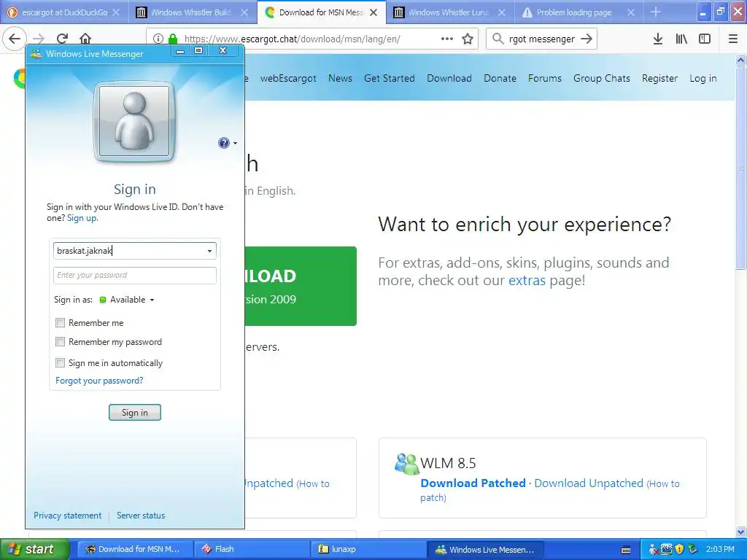Click the Sign up link
Screen dimensions: 747x560
coord(82,218)
